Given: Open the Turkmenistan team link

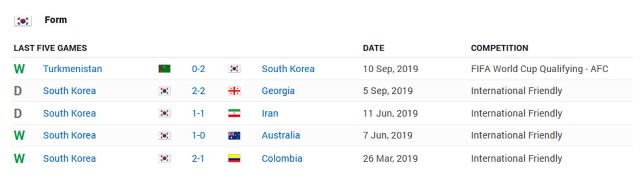Looking at the screenshot, I should pyautogui.click(x=73, y=69).
